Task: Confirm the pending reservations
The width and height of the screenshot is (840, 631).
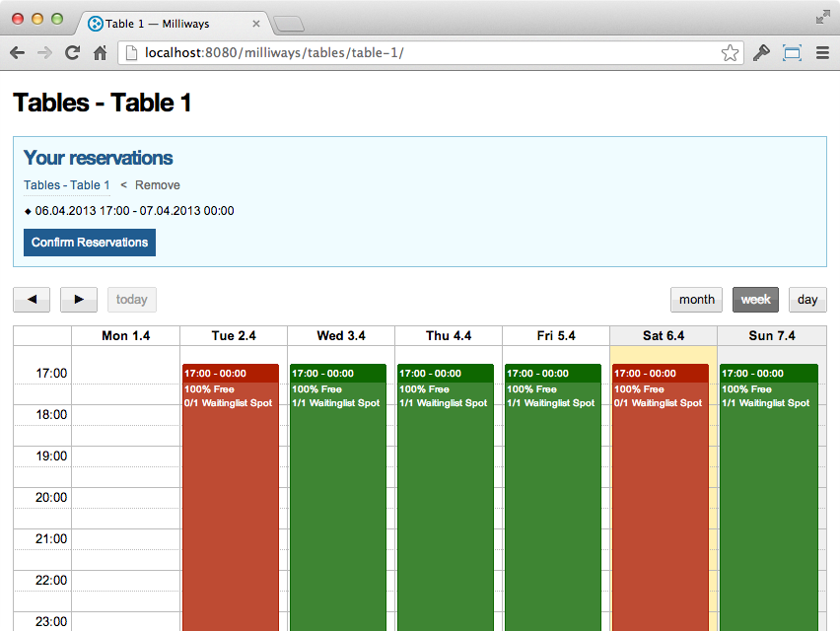Action: [90, 243]
